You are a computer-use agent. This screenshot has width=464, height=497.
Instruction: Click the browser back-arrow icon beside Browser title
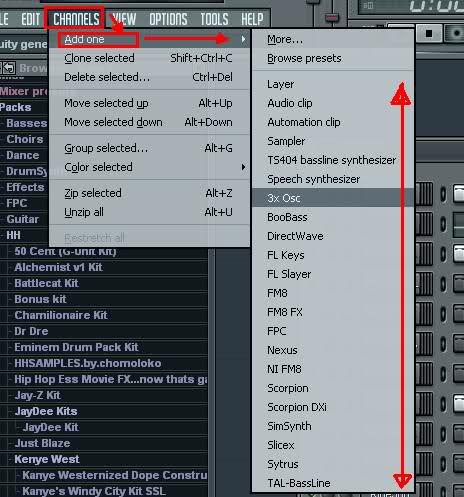8,68
